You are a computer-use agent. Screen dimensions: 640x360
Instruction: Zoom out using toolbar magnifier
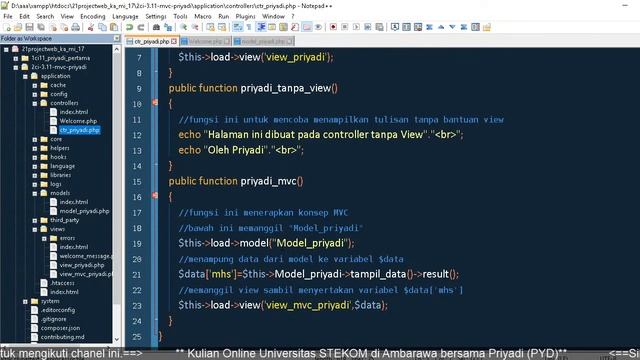pyautogui.click(x=195, y=27)
